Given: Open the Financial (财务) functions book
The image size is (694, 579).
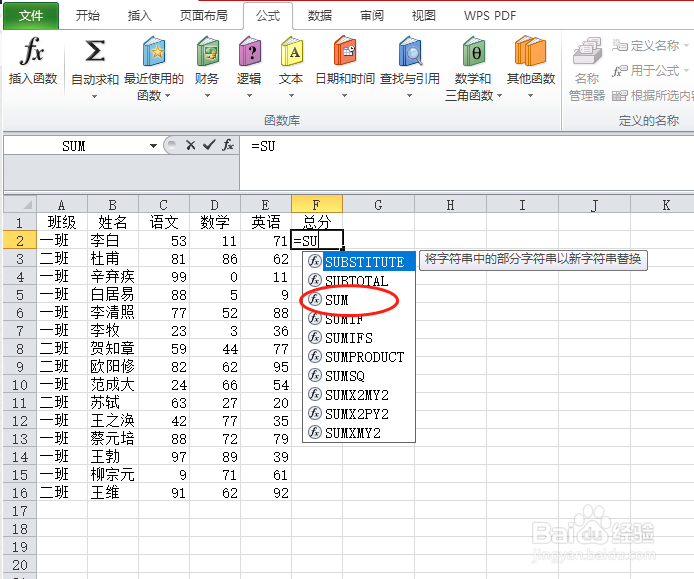Looking at the screenshot, I should pos(207,51).
